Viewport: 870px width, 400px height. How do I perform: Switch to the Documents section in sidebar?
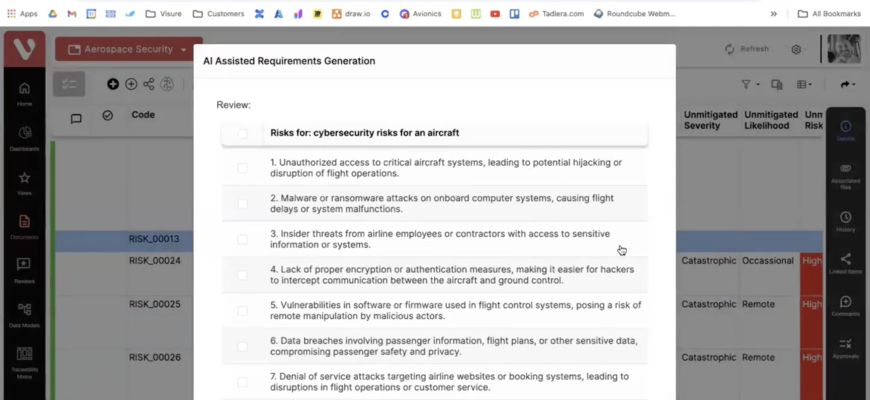click(24, 226)
